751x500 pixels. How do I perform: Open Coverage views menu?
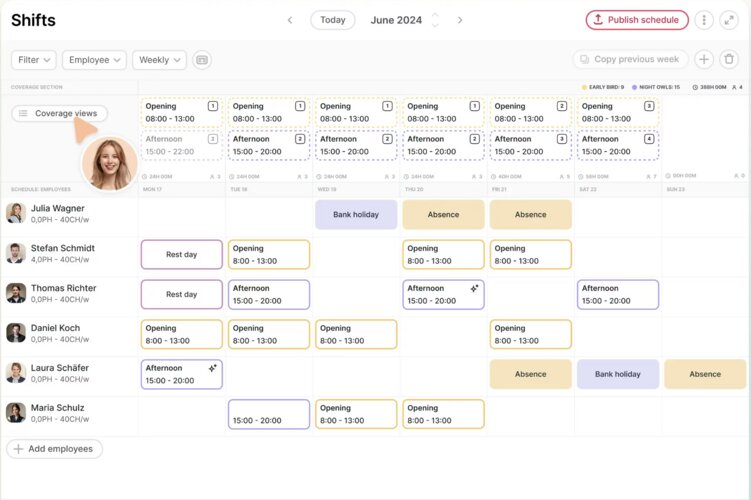tap(59, 114)
